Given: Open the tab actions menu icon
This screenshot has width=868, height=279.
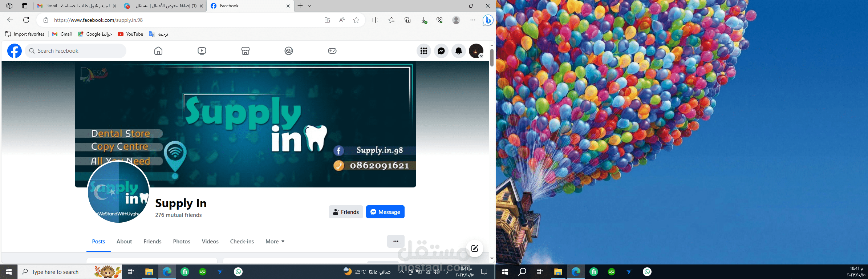Looking at the screenshot, I should click(x=25, y=6).
